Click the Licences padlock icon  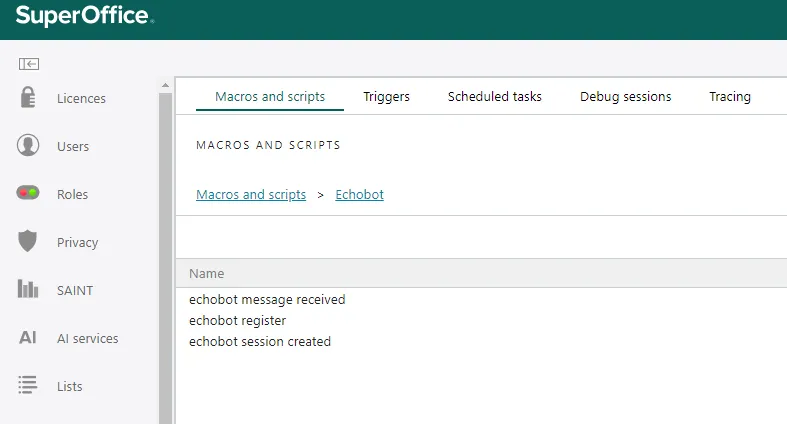[28, 98]
